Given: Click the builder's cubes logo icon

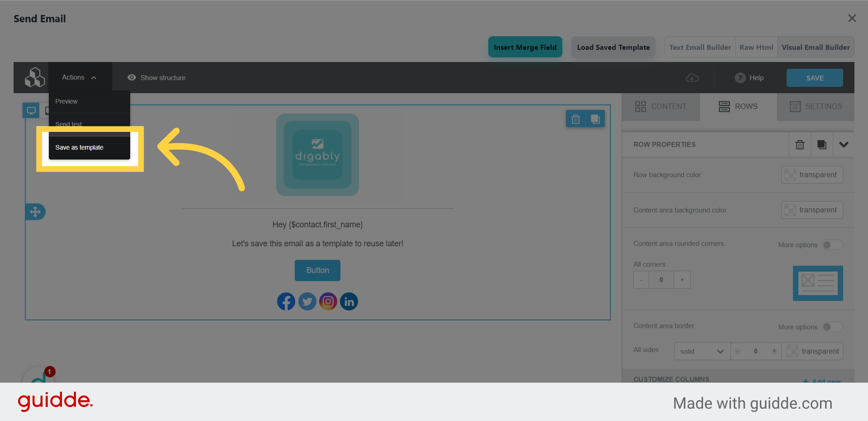Looking at the screenshot, I should point(35,78).
